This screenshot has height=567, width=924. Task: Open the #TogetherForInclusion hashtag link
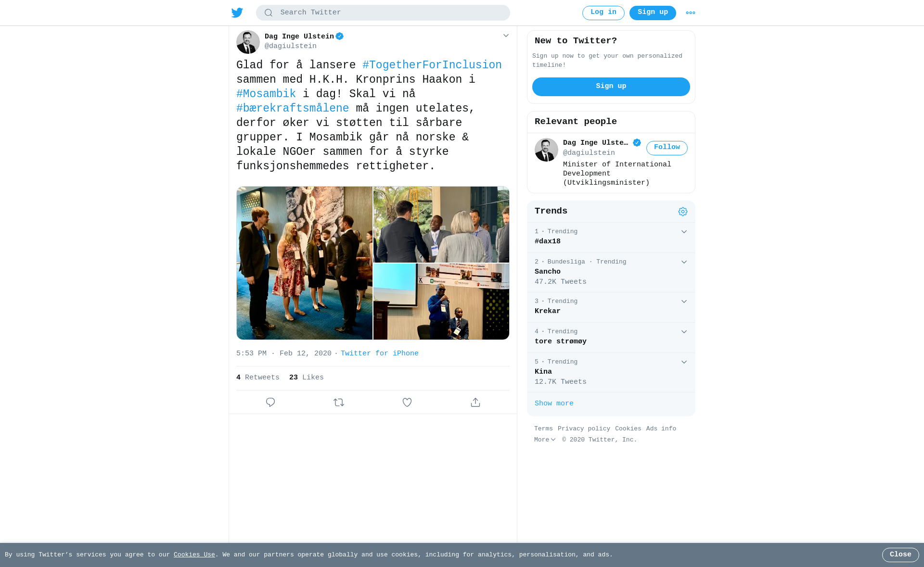432,65
